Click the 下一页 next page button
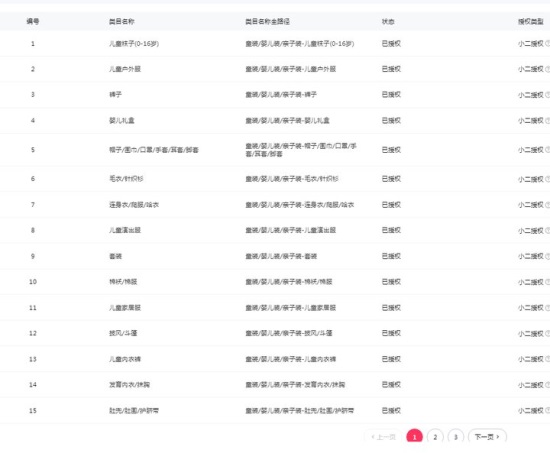 click(x=487, y=437)
